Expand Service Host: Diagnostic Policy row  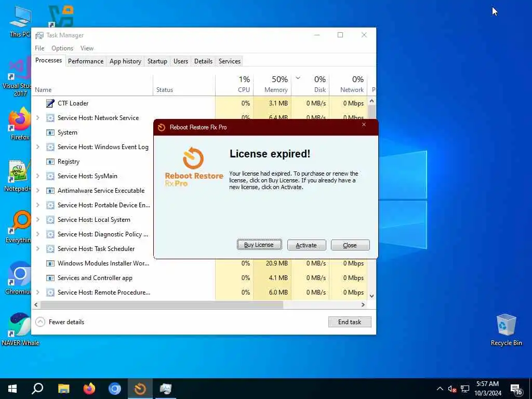[x=37, y=234]
